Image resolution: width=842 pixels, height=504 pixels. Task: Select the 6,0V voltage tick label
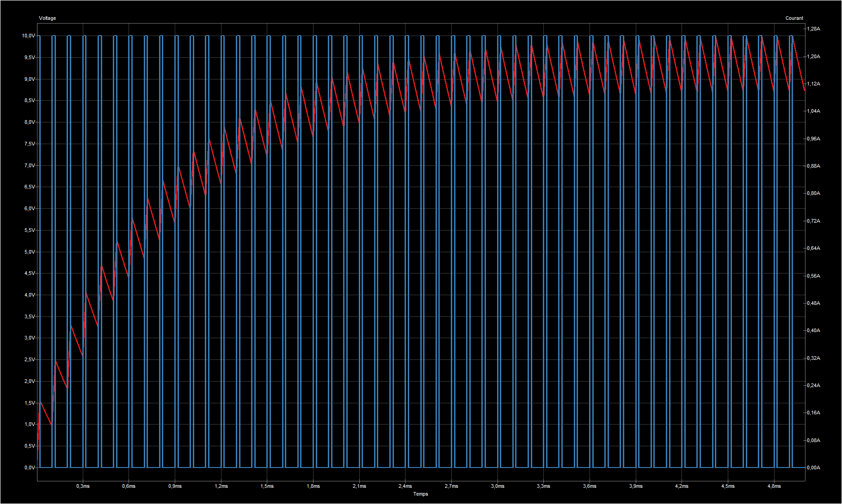pos(30,208)
